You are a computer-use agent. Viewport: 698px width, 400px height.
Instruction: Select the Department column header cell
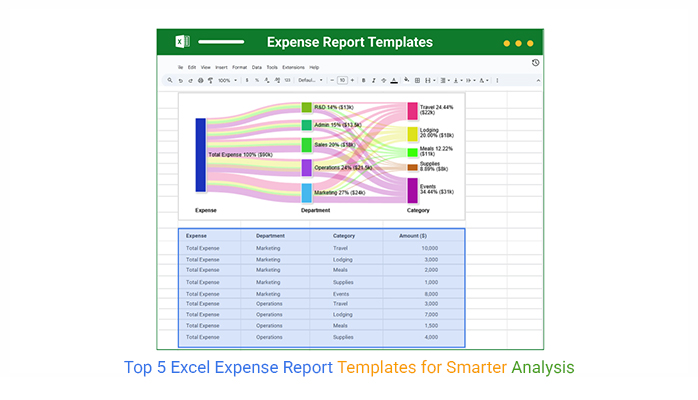(275, 236)
